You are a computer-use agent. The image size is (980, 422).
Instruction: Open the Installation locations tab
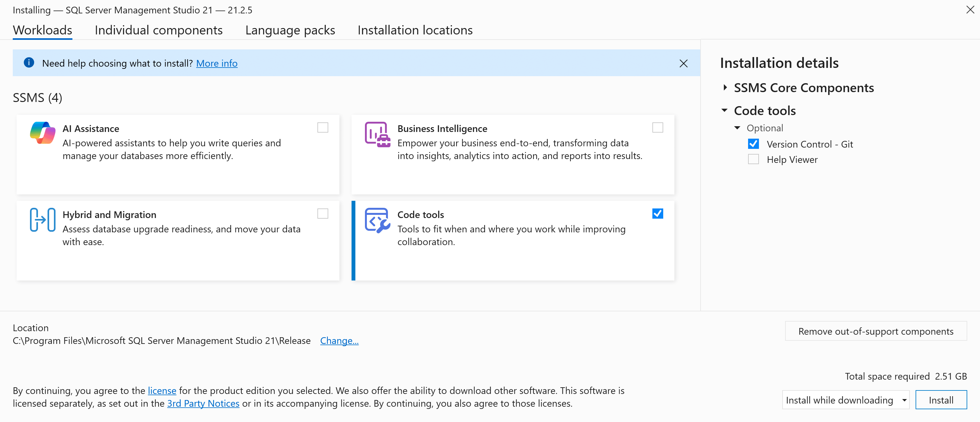pyautogui.click(x=415, y=30)
